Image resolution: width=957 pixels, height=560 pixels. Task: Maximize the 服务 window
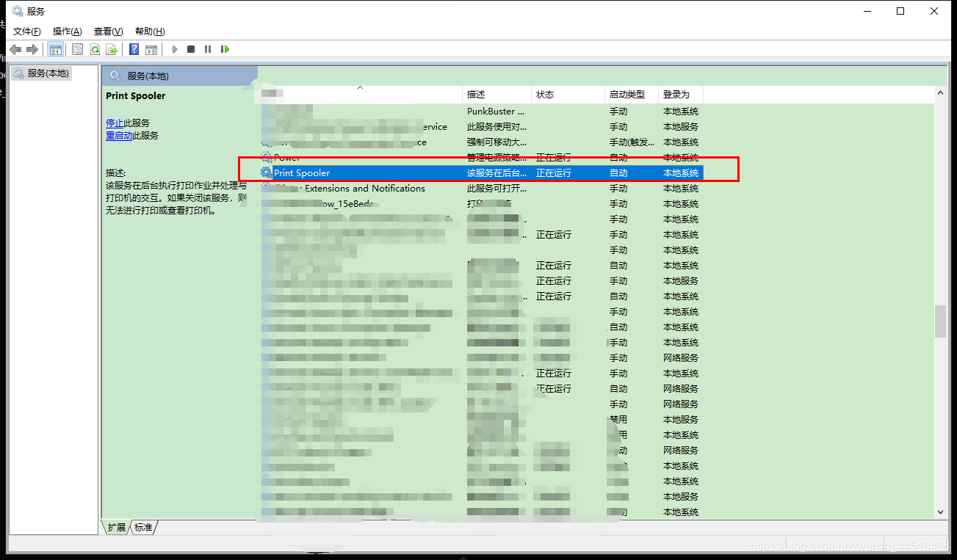(x=900, y=11)
